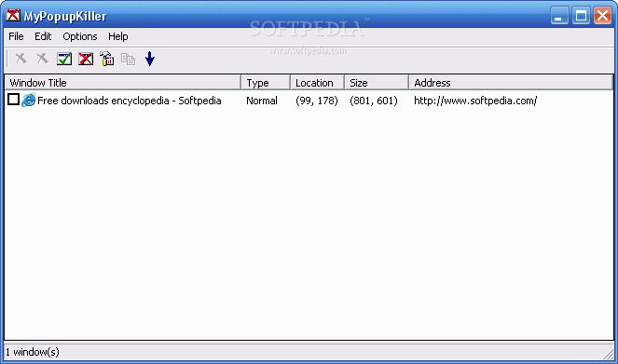Open the properties toolbar icon
This screenshot has height=364, width=618.
click(107, 59)
